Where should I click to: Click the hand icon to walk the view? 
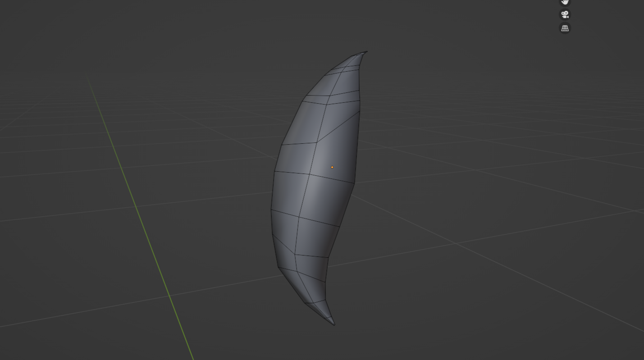(564, 2)
